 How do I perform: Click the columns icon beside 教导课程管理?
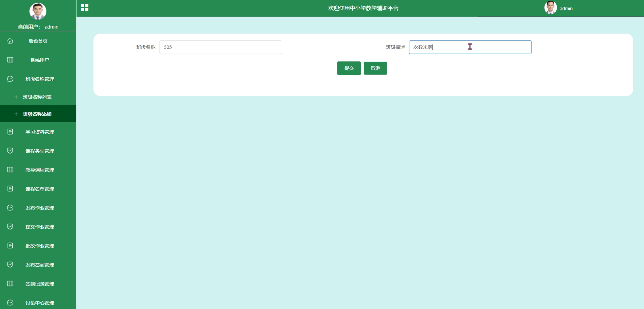click(10, 170)
